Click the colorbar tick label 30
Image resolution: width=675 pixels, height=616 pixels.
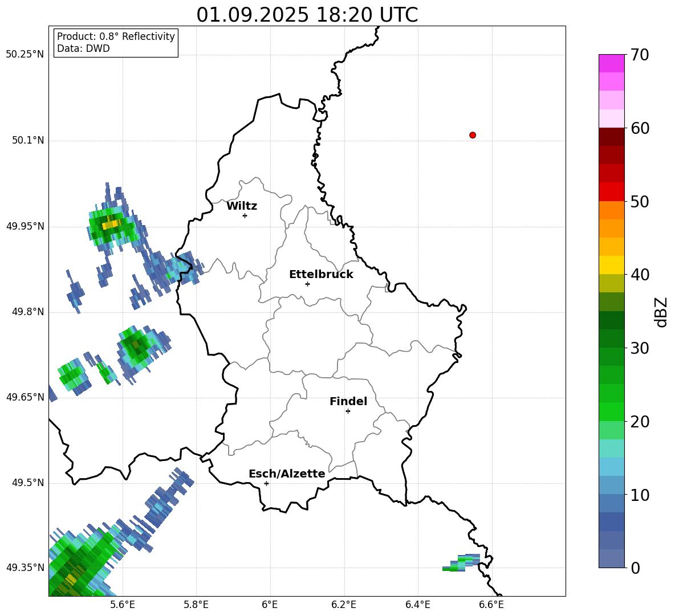coord(639,348)
